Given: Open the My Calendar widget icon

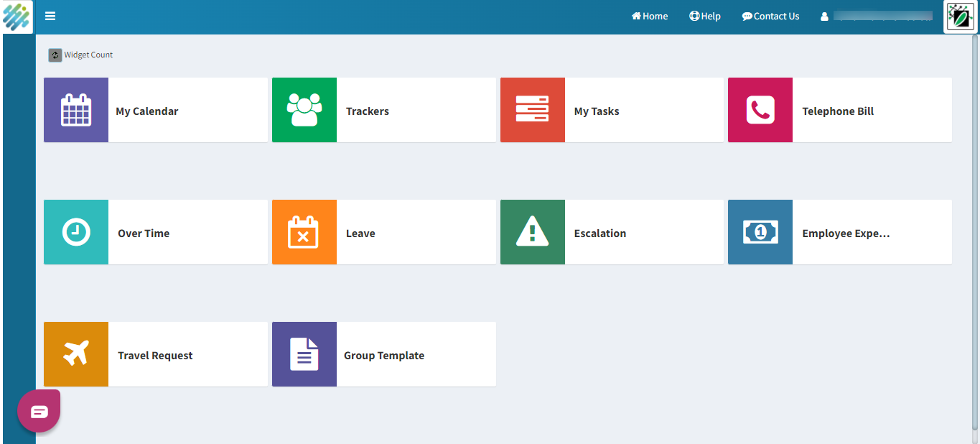Looking at the screenshot, I should click(76, 110).
